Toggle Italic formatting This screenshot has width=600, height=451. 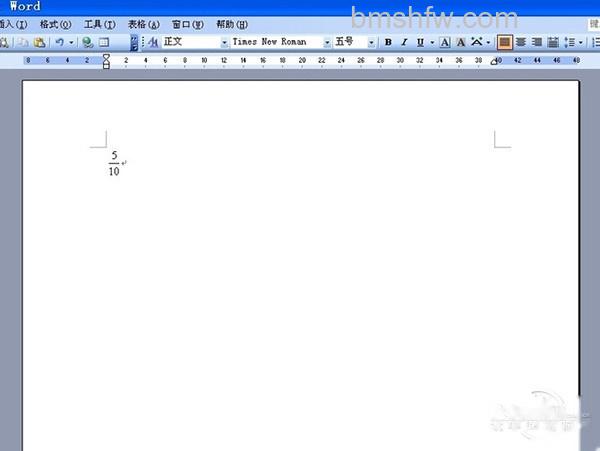pyautogui.click(x=404, y=42)
